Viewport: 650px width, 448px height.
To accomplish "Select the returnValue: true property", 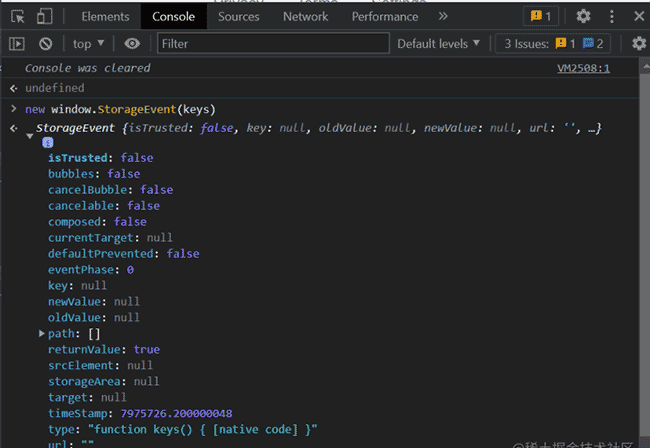I will [104, 349].
